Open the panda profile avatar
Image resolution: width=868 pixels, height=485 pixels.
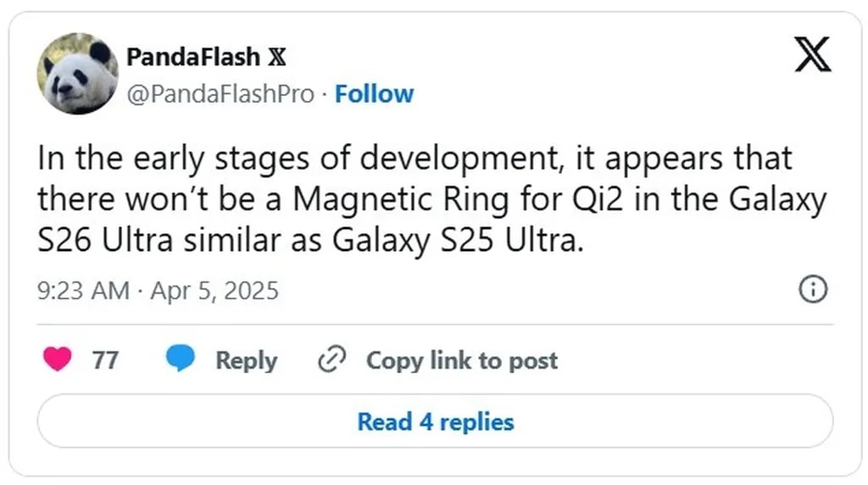[78, 74]
